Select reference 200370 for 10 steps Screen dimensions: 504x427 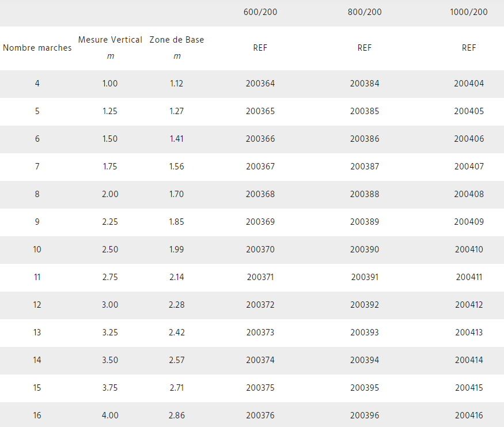coord(260,250)
